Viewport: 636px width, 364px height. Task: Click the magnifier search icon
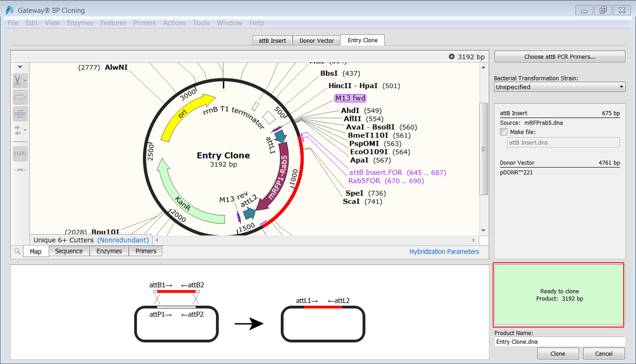point(17,251)
